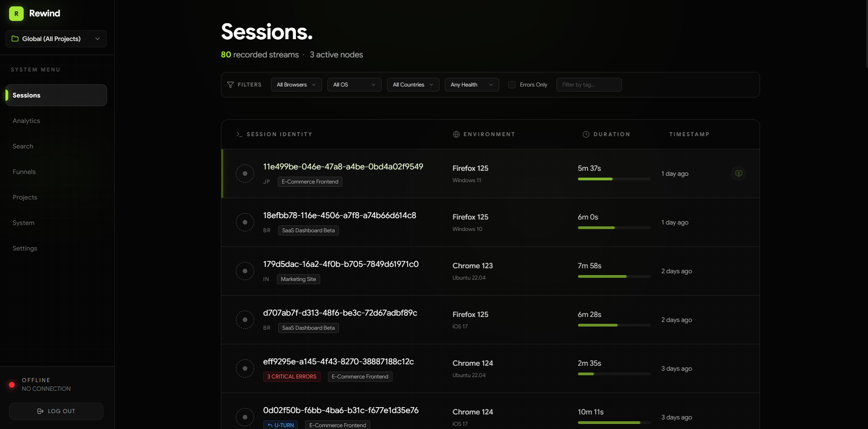Image resolution: width=868 pixels, height=429 pixels.
Task: Click the folder icon in project selector
Action: [15, 39]
